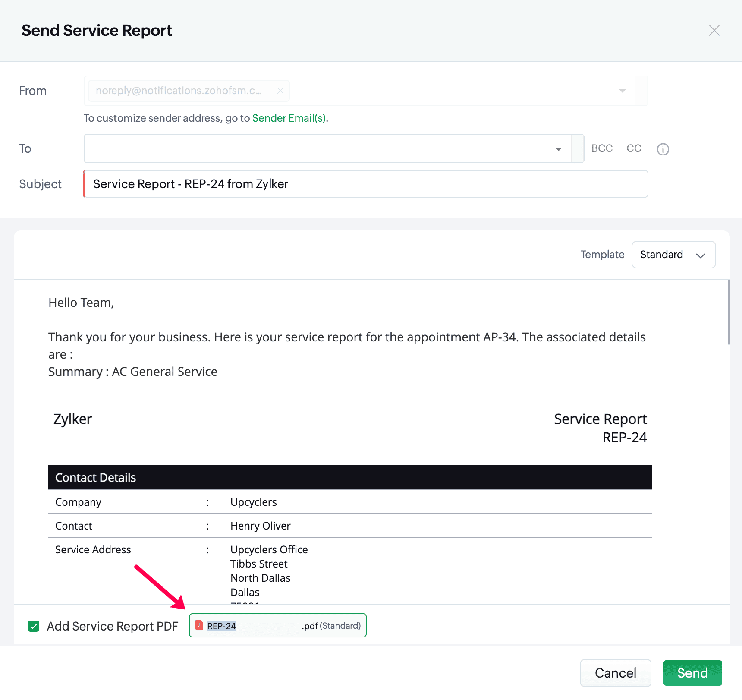742x700 pixels.
Task: Click the Contact Details header bar
Action: [350, 477]
